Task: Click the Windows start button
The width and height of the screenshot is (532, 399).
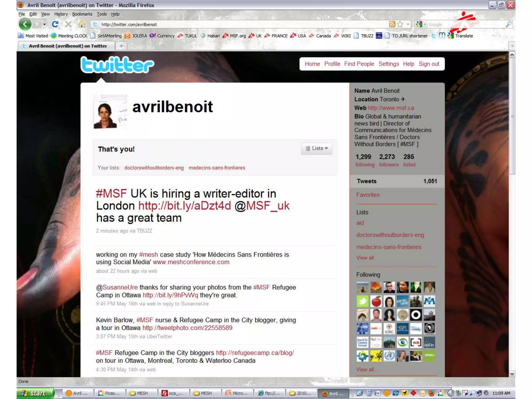Action: pyautogui.click(x=34, y=393)
